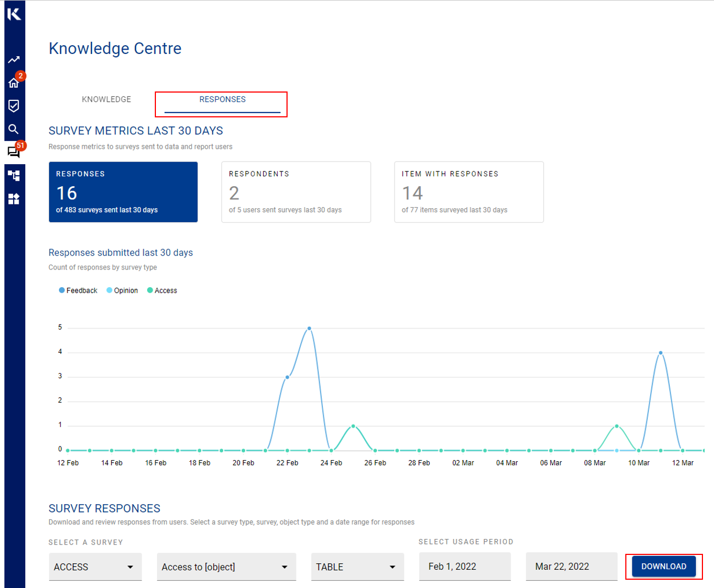714x588 pixels.
Task: Open the shield checkmark sidebar icon
Action: [14, 106]
